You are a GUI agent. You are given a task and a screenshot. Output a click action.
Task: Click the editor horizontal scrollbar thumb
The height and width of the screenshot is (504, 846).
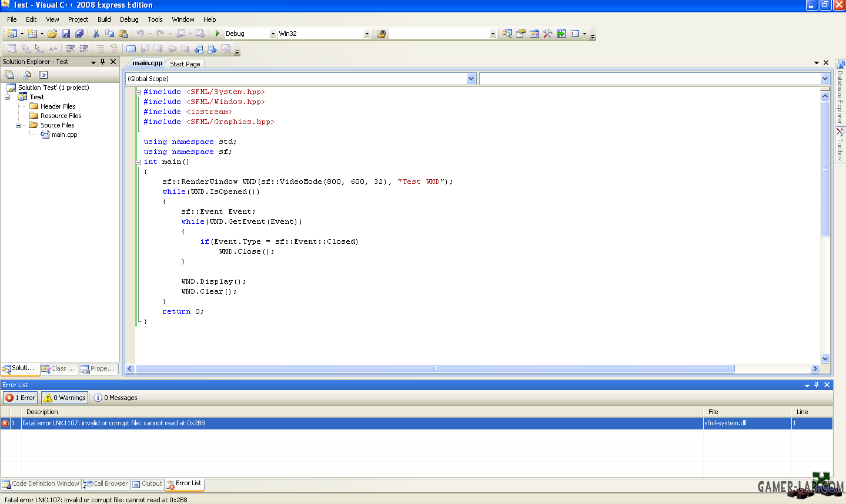coord(435,369)
